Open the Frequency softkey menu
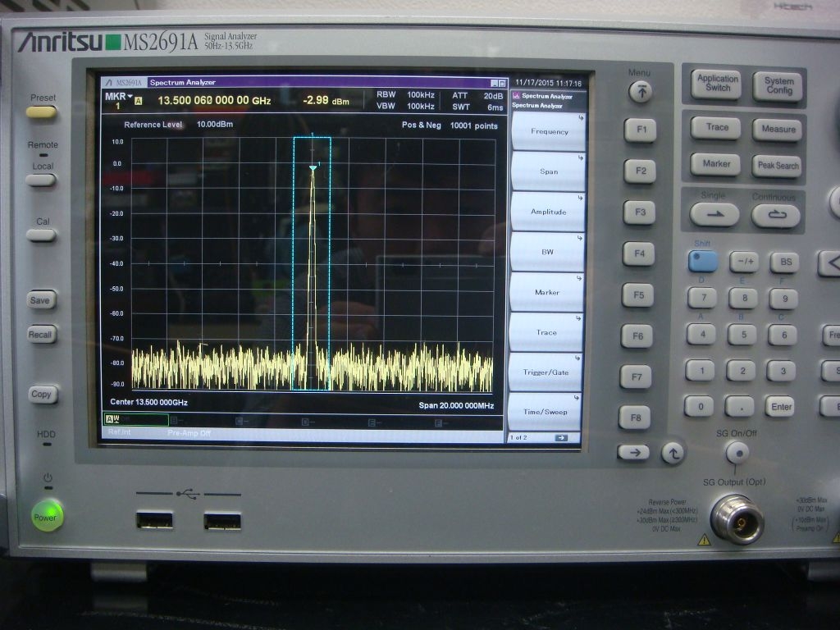Screen dimensions: 840x630 (549, 131)
